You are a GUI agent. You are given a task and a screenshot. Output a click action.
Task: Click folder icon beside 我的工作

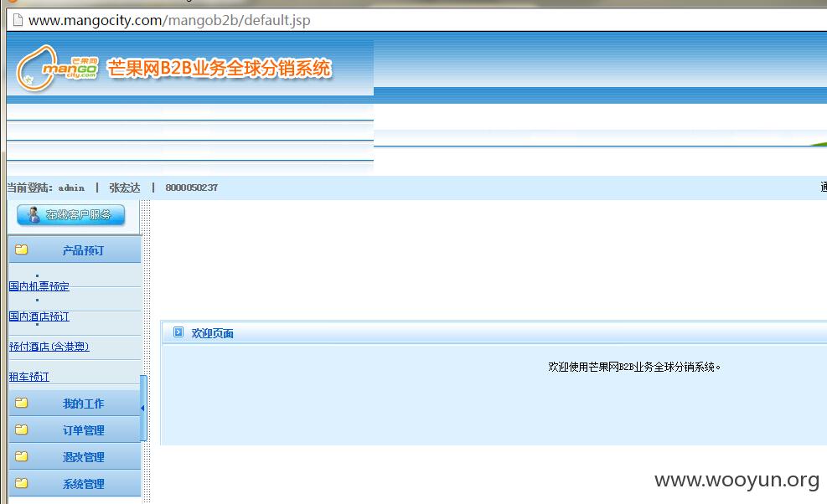point(22,403)
